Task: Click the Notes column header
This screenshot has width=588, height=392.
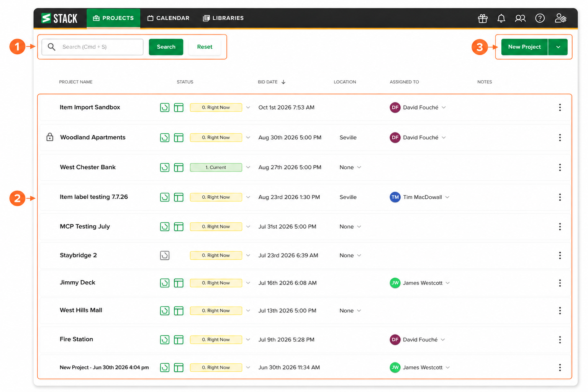Action: pyautogui.click(x=485, y=82)
